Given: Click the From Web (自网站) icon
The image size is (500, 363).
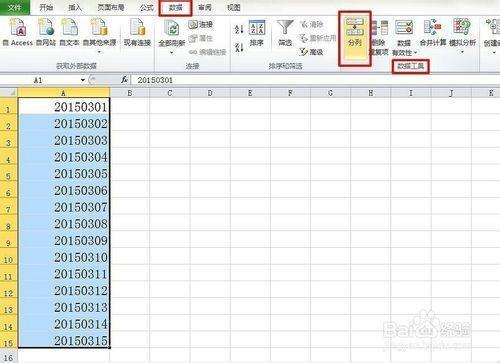Looking at the screenshot, I should [46, 27].
